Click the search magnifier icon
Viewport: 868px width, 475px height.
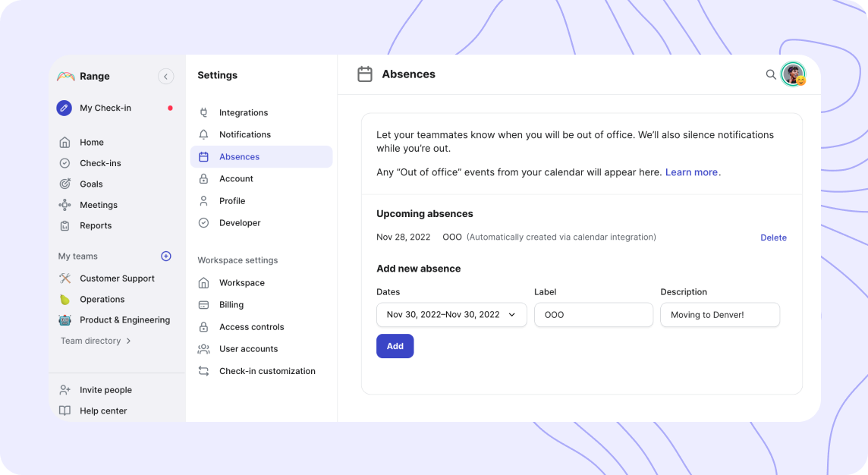click(770, 74)
